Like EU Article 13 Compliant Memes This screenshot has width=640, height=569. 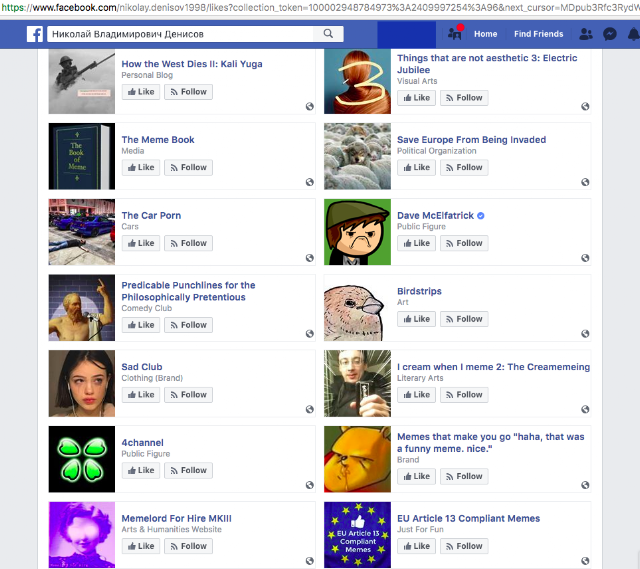click(416, 546)
